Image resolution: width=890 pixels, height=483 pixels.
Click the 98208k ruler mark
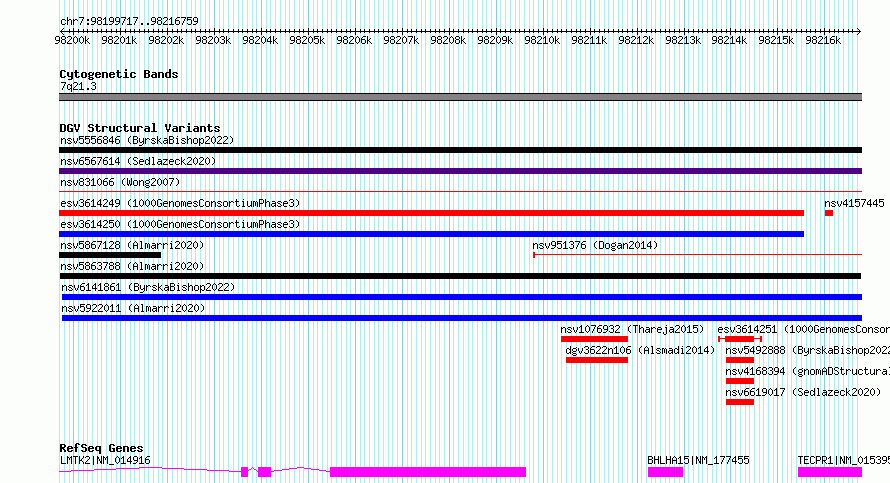(x=448, y=40)
